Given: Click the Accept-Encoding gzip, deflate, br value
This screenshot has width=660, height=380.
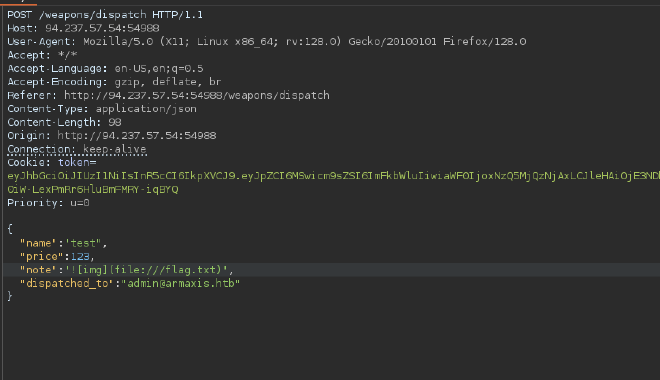Looking at the screenshot, I should pyautogui.click(x=168, y=82).
